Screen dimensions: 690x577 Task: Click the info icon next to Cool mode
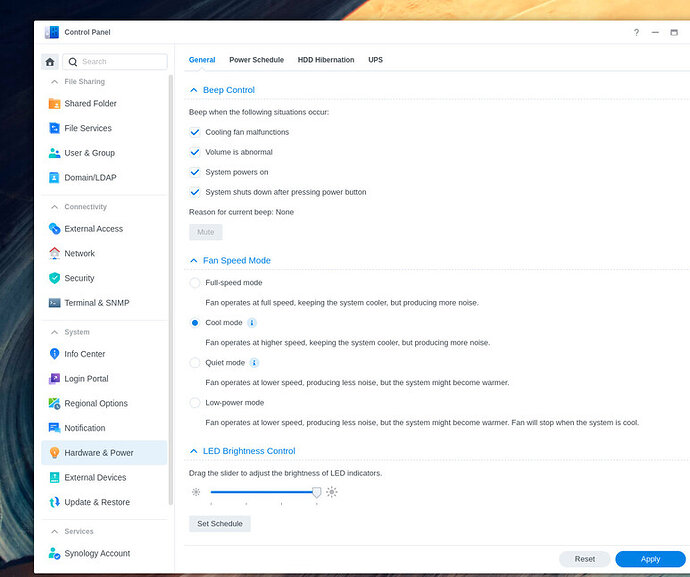point(252,323)
